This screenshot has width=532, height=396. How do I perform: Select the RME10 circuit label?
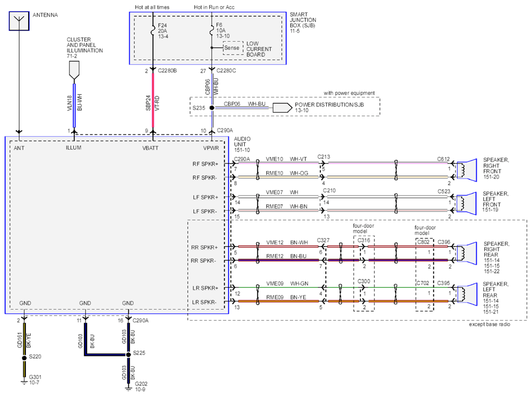pyautogui.click(x=274, y=173)
